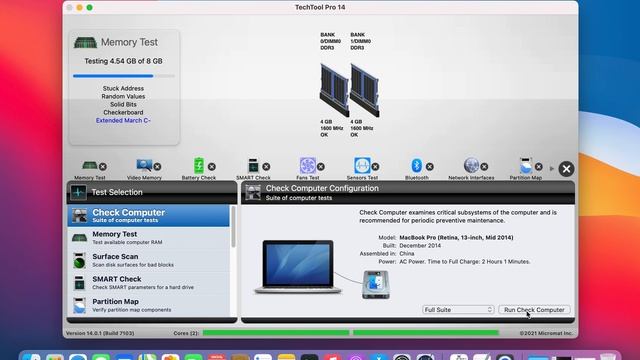Click the Fans Test queue icon

click(308, 165)
